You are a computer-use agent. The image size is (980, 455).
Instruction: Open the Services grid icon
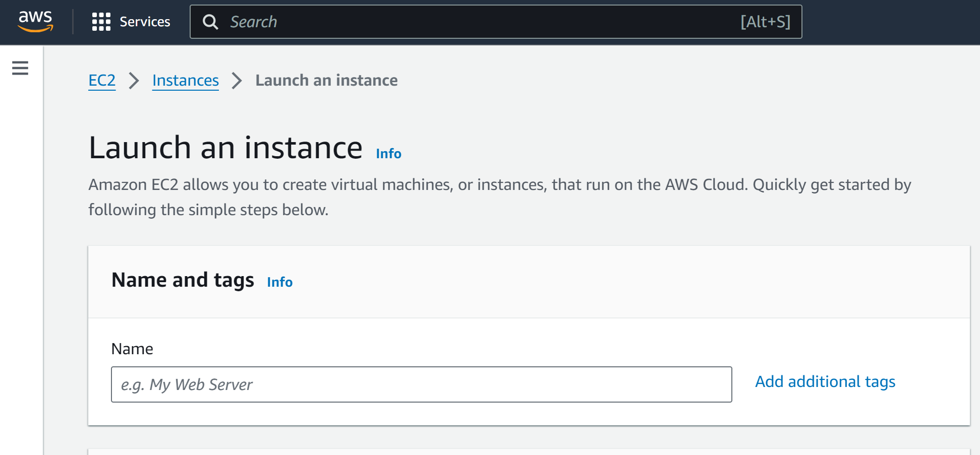click(101, 22)
